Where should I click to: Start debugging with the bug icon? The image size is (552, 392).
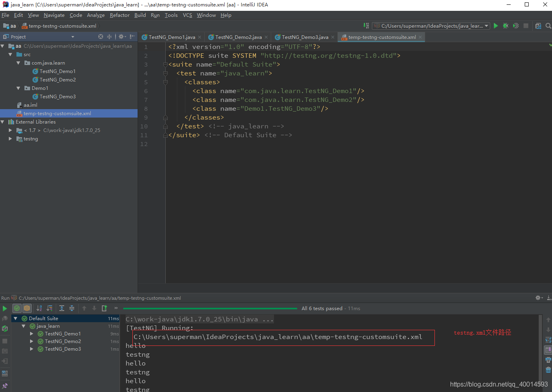505,26
